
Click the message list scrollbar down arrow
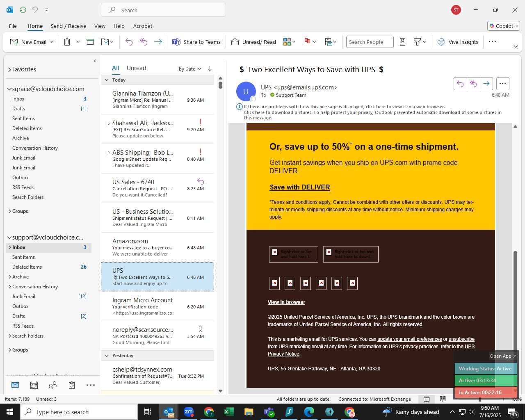click(220, 391)
